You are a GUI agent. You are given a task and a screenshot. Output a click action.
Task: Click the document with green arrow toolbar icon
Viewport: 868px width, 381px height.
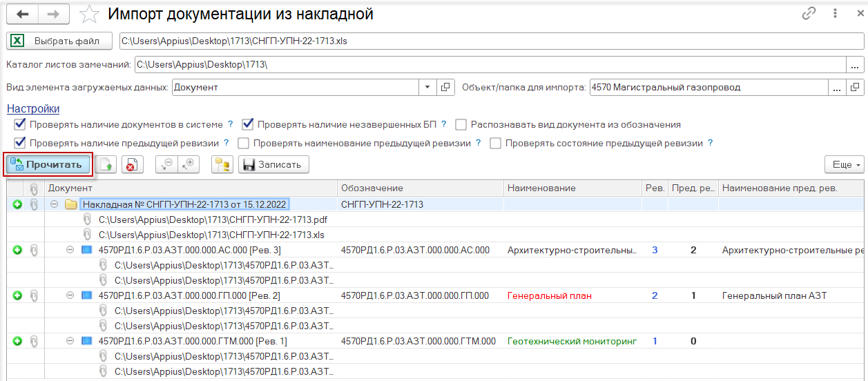pos(106,164)
